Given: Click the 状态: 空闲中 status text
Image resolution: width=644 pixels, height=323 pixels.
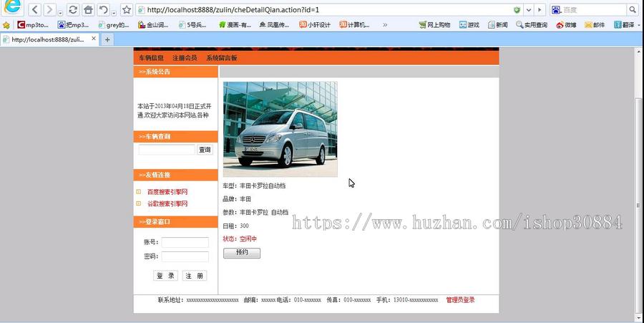Looking at the screenshot, I should click(240, 238).
